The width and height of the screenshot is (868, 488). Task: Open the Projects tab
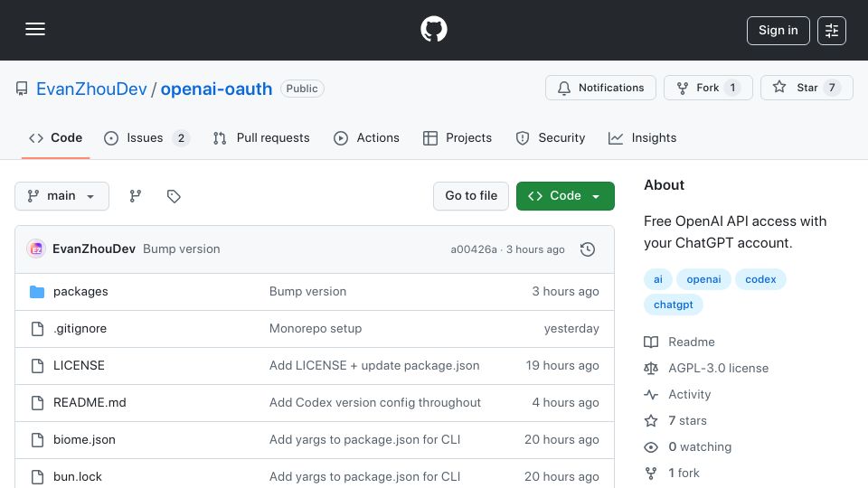pyautogui.click(x=458, y=137)
